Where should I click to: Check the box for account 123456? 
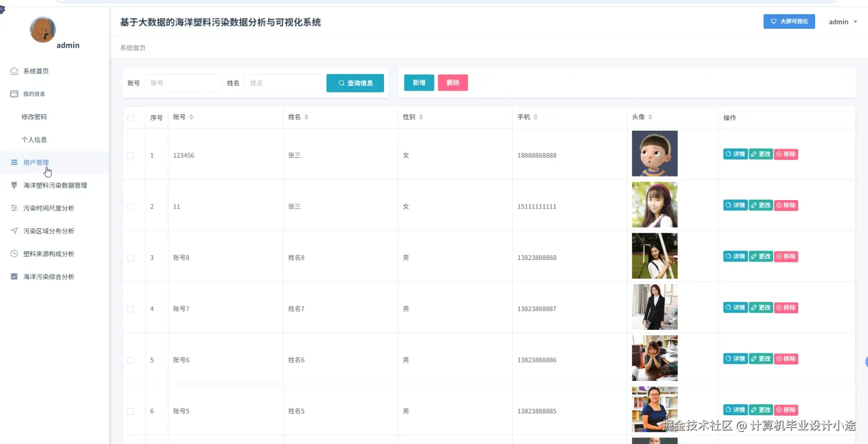tap(131, 156)
